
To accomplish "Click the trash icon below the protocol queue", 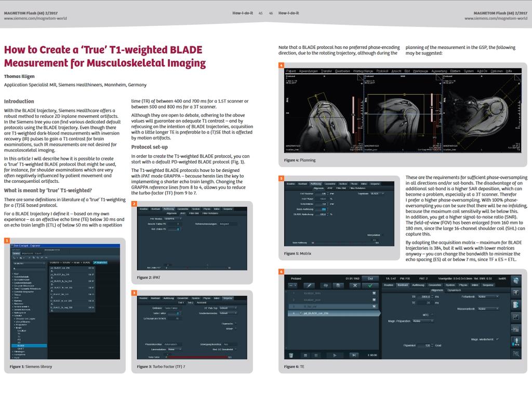I will click(x=291, y=355).
